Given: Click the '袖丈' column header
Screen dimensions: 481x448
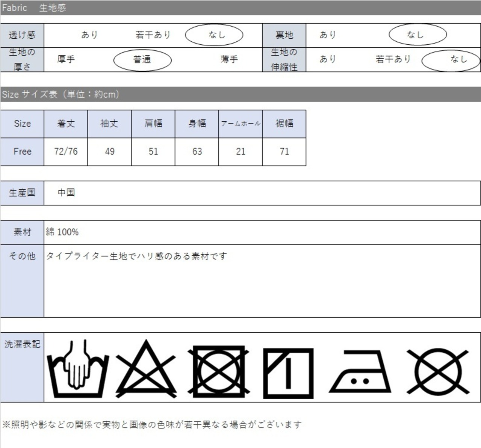Looking at the screenshot, I should [x=109, y=124].
